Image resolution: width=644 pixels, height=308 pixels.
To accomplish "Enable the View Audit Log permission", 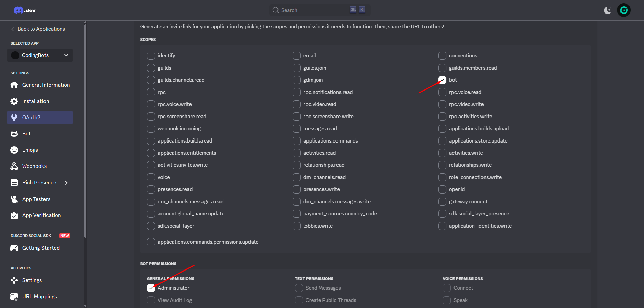I will click(151, 300).
